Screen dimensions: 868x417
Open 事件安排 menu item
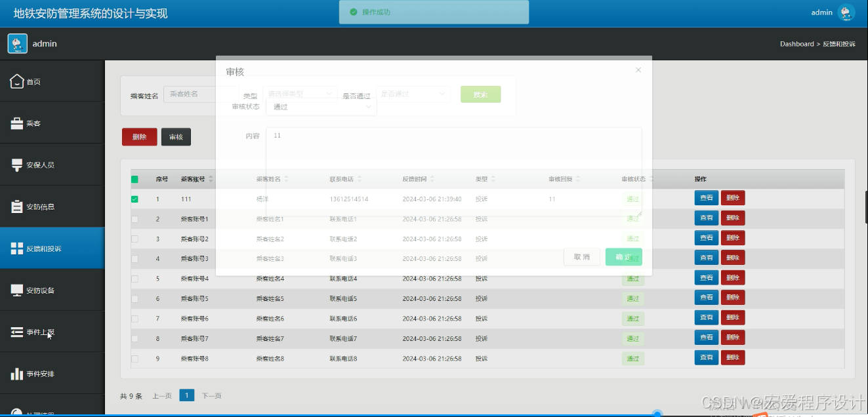point(52,374)
